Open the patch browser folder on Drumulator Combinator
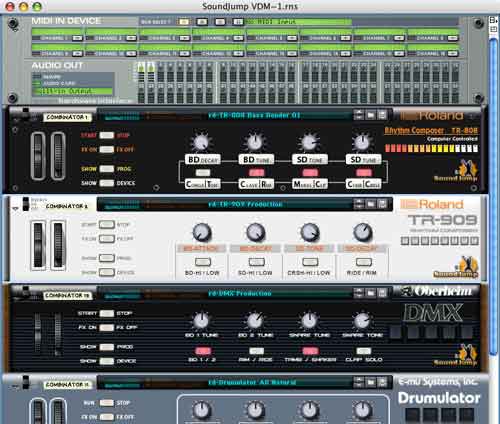This screenshot has height=424, width=500. [x=371, y=382]
